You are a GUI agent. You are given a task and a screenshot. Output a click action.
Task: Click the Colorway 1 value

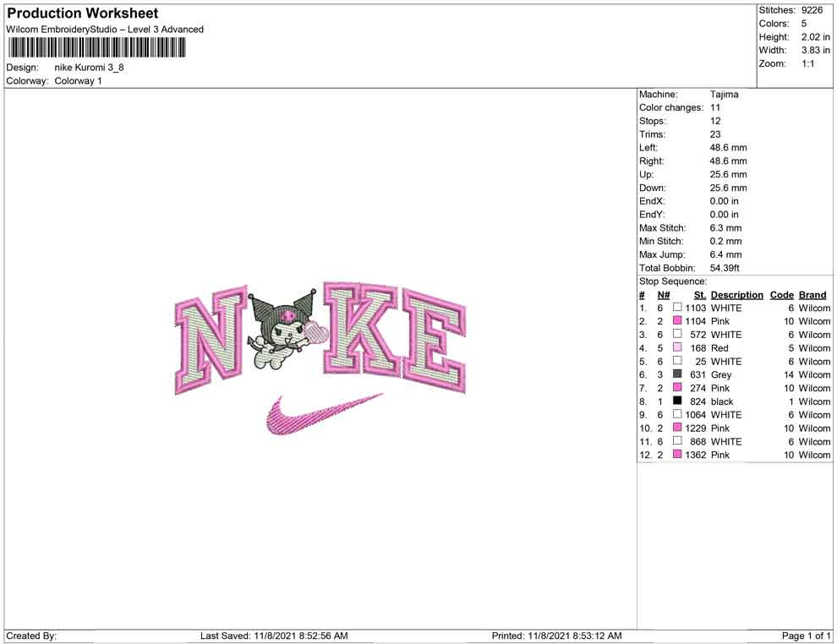tap(78, 80)
